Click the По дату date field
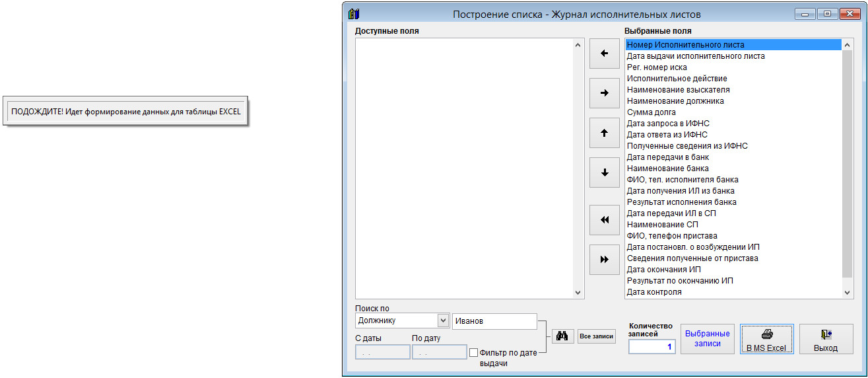868x378 pixels. (x=439, y=352)
